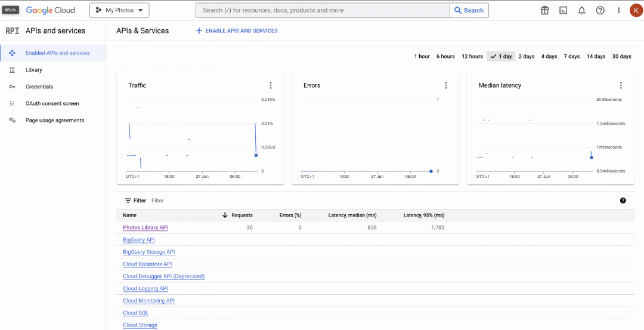The image size is (644, 330).
Task: Click the filter lines icon
Action: coord(128,201)
